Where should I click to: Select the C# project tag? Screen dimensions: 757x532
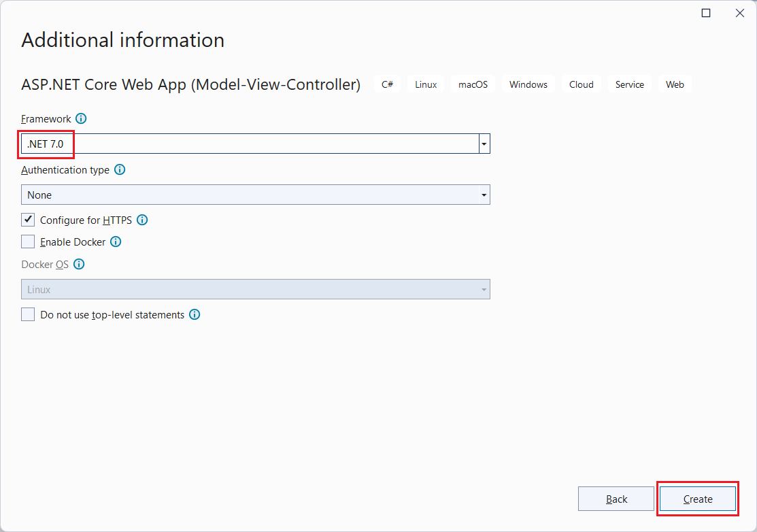[x=387, y=84]
